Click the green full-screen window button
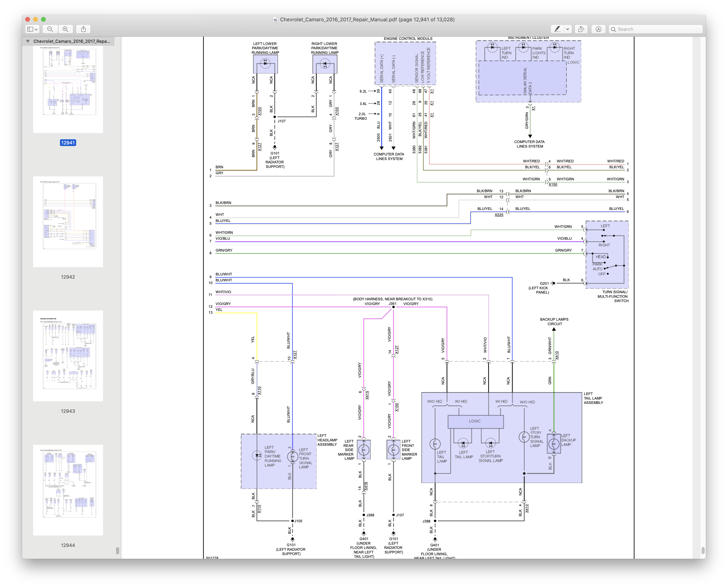Screen dimensions: 728x588 43,19
